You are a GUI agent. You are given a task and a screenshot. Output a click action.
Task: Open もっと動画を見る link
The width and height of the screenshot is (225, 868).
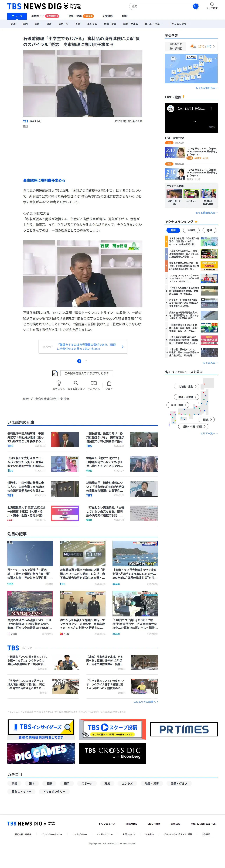[206, 213]
